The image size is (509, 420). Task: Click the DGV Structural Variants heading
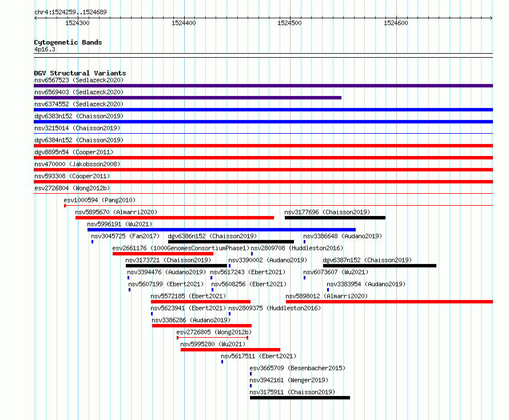click(80, 73)
